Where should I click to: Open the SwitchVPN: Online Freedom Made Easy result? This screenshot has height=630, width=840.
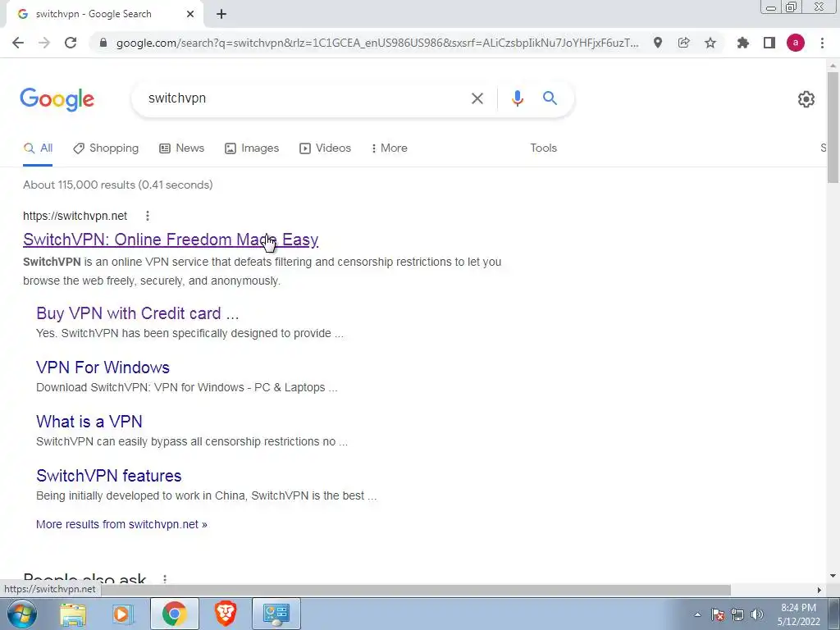click(x=171, y=240)
